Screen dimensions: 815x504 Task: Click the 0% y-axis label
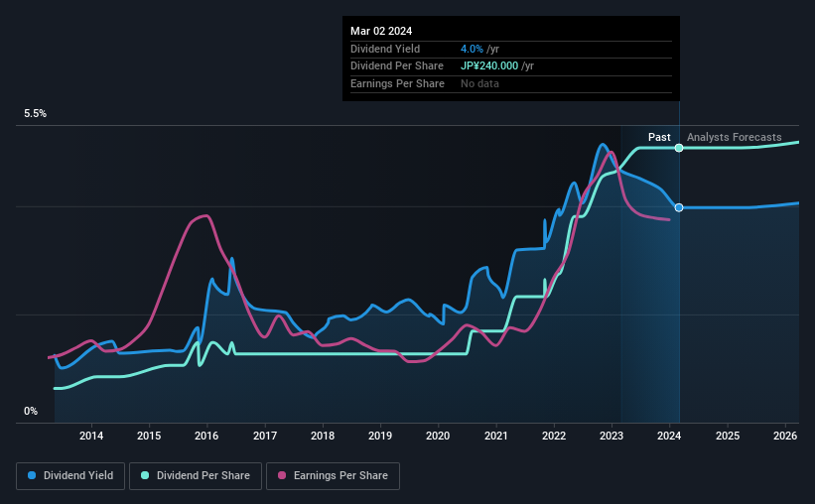31,412
